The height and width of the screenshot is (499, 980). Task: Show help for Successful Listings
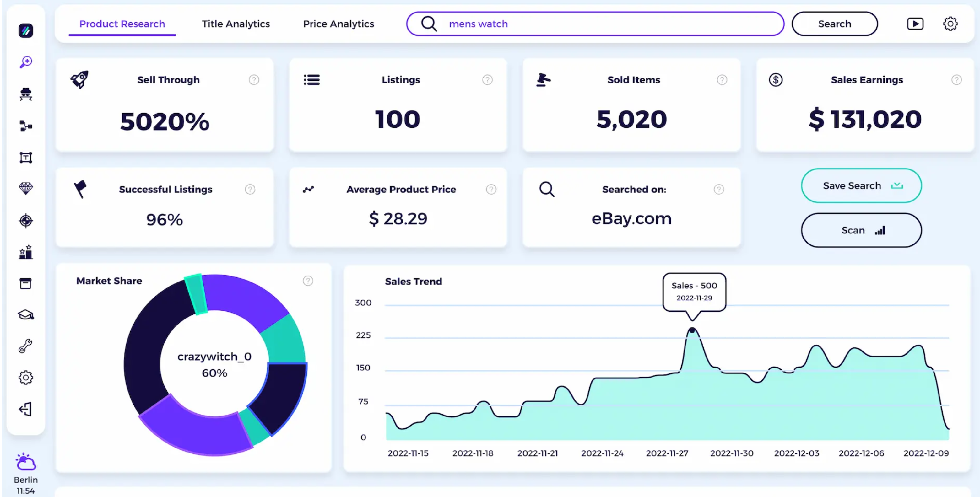point(250,190)
